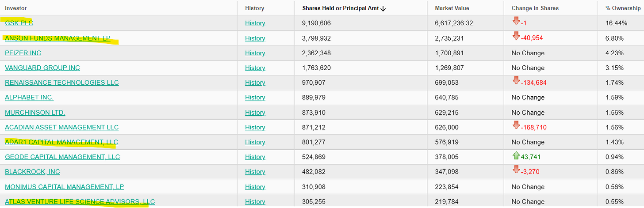Sort by Market Value column header
This screenshot has height=208, width=644.
(452, 8)
